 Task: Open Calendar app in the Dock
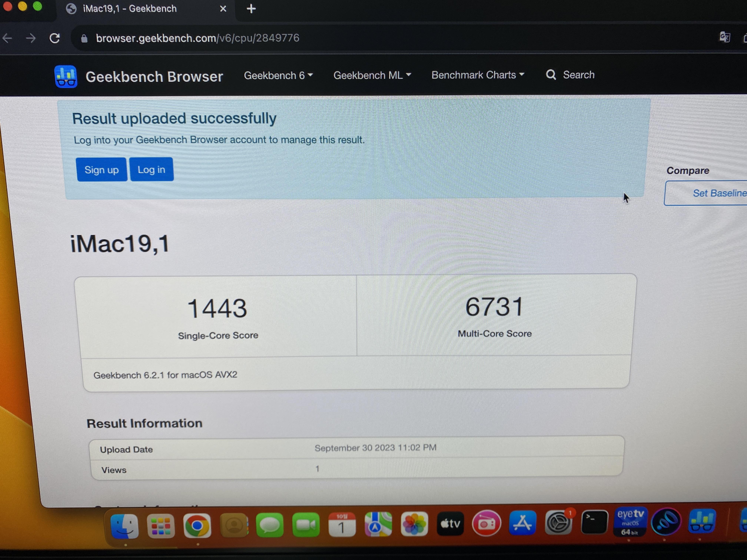click(x=342, y=524)
